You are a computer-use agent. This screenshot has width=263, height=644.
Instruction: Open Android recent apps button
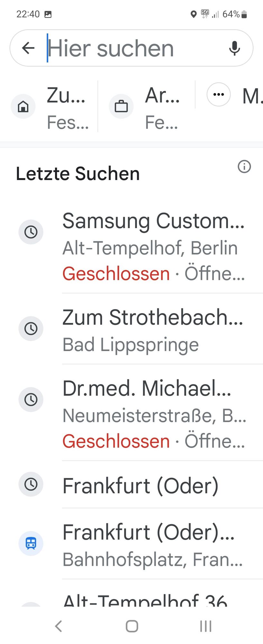(x=206, y=626)
